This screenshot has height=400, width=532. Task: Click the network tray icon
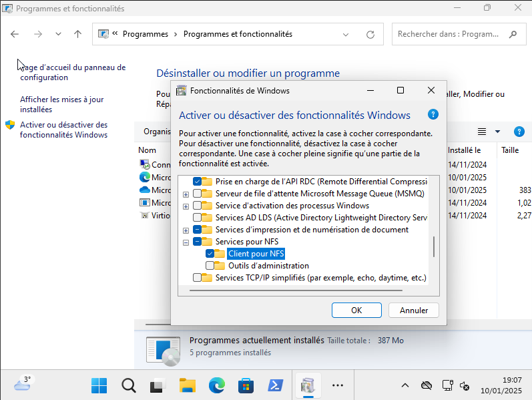[x=447, y=385]
